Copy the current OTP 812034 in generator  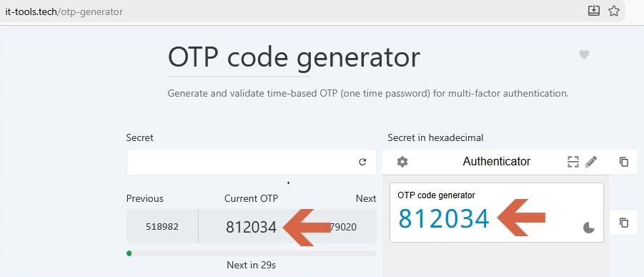pos(251,227)
